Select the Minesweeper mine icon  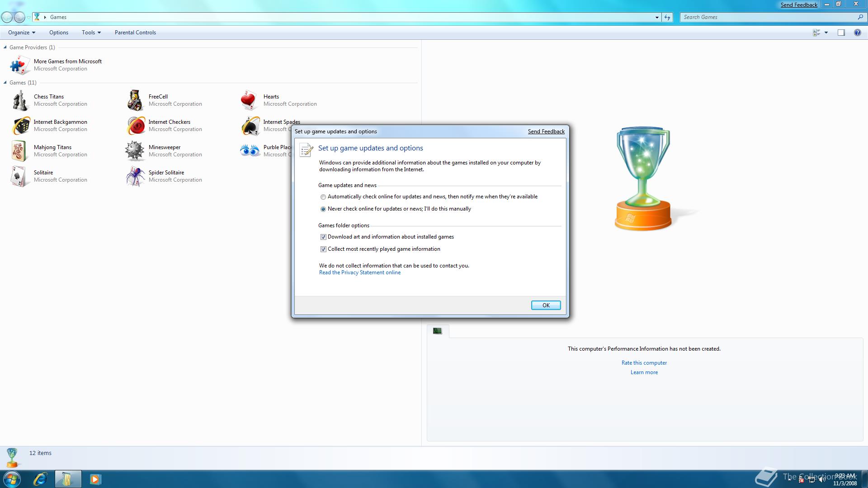135,151
